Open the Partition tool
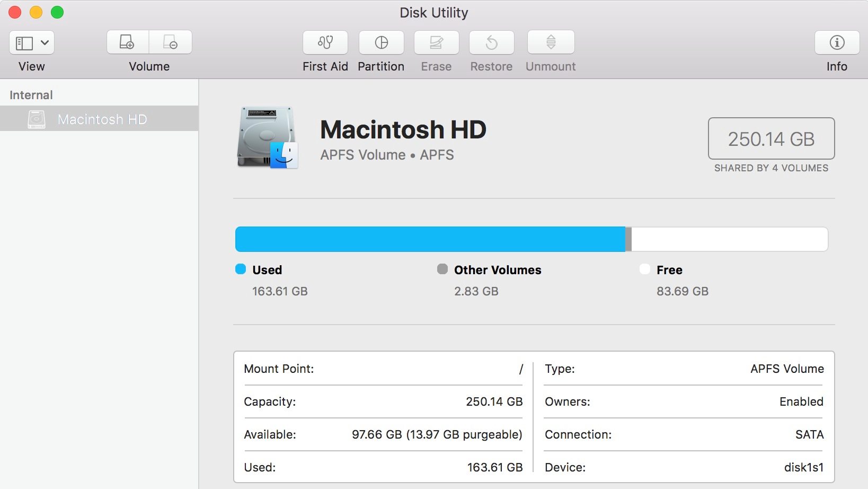 pyautogui.click(x=381, y=42)
